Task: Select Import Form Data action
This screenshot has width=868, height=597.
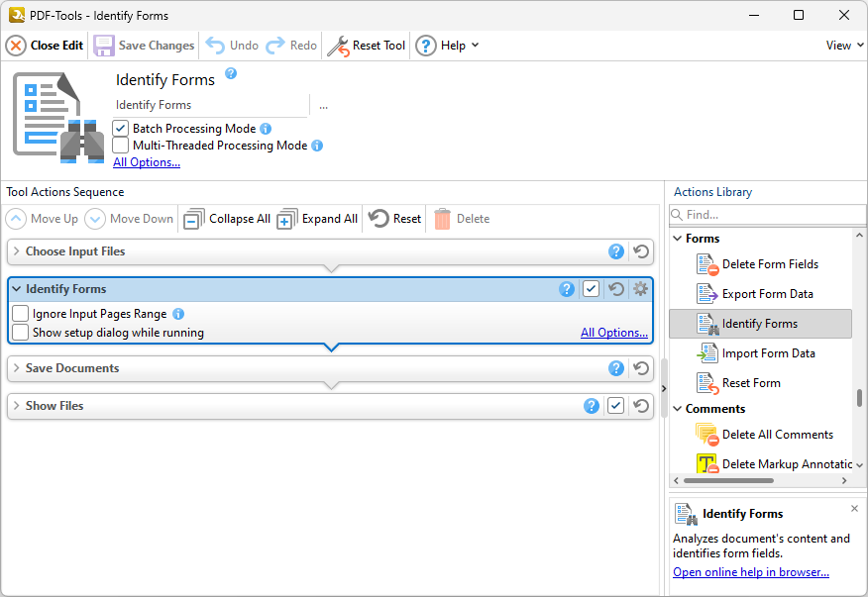Action: [x=760, y=353]
